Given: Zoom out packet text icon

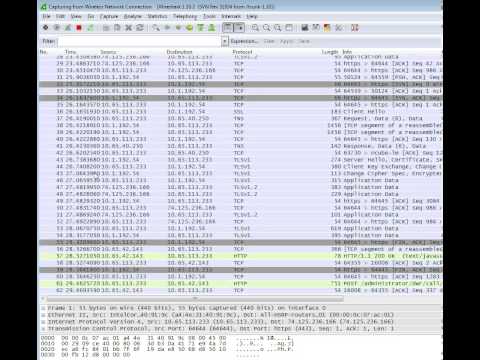Looking at the screenshot, I should point(266,28).
